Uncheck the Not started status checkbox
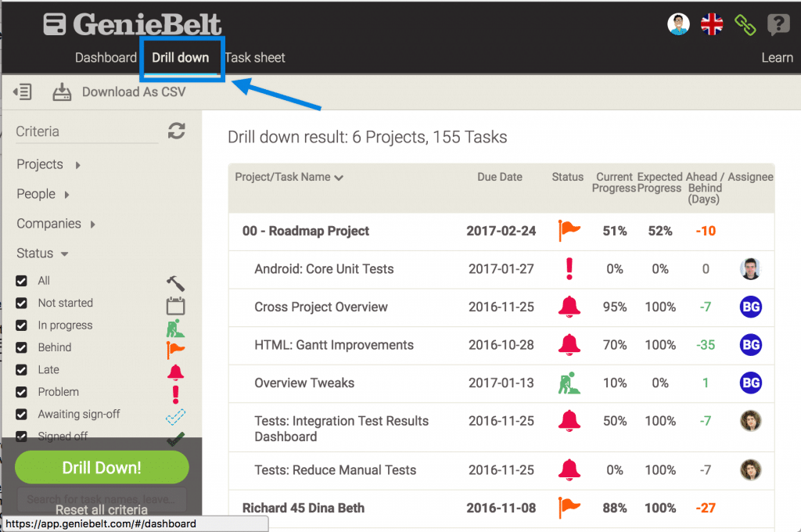Image resolution: width=801 pixels, height=532 pixels. click(x=21, y=303)
